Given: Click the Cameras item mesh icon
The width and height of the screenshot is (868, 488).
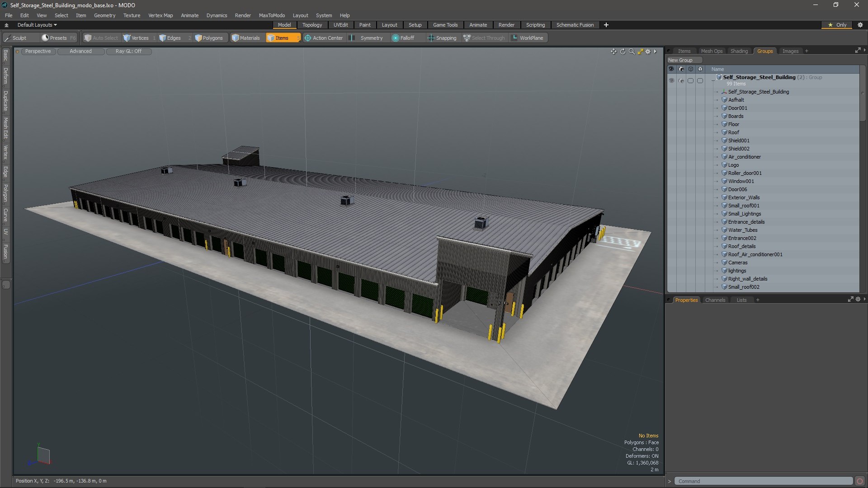Looking at the screenshot, I should coord(724,263).
